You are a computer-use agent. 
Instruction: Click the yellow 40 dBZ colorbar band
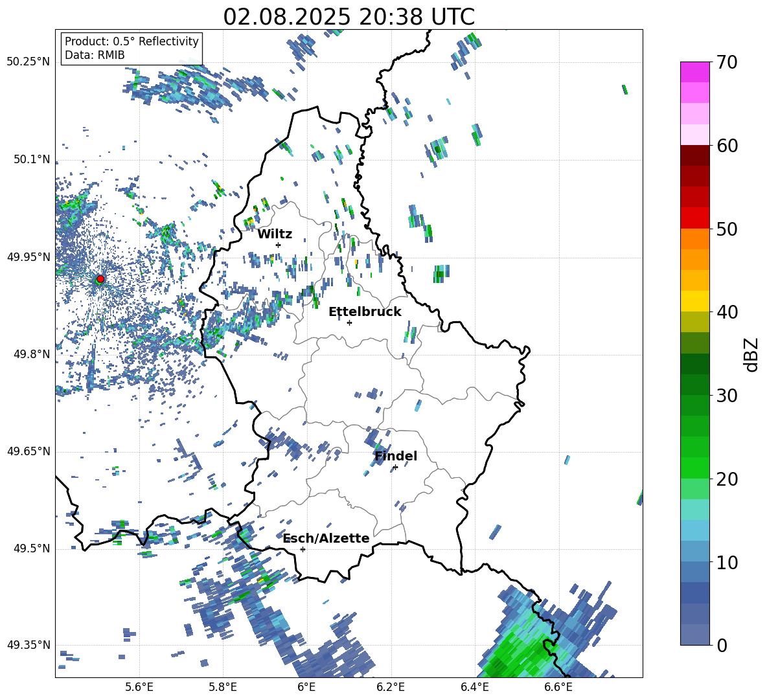pos(694,301)
